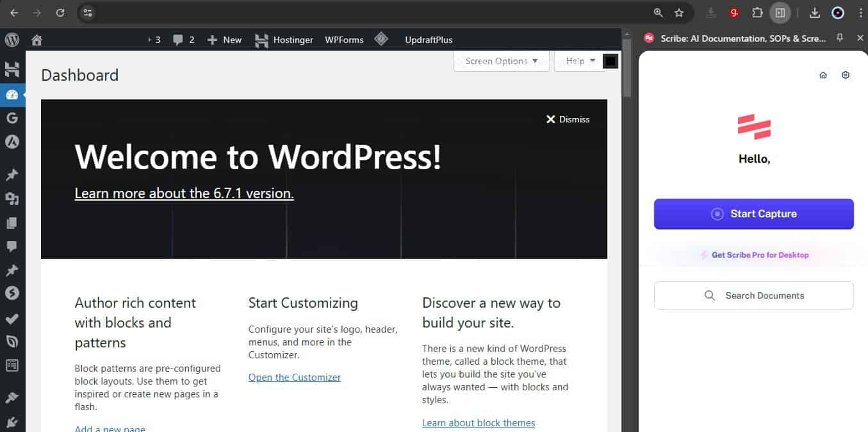
Task: Click the WordPress logo in admin bar
Action: (x=12, y=40)
